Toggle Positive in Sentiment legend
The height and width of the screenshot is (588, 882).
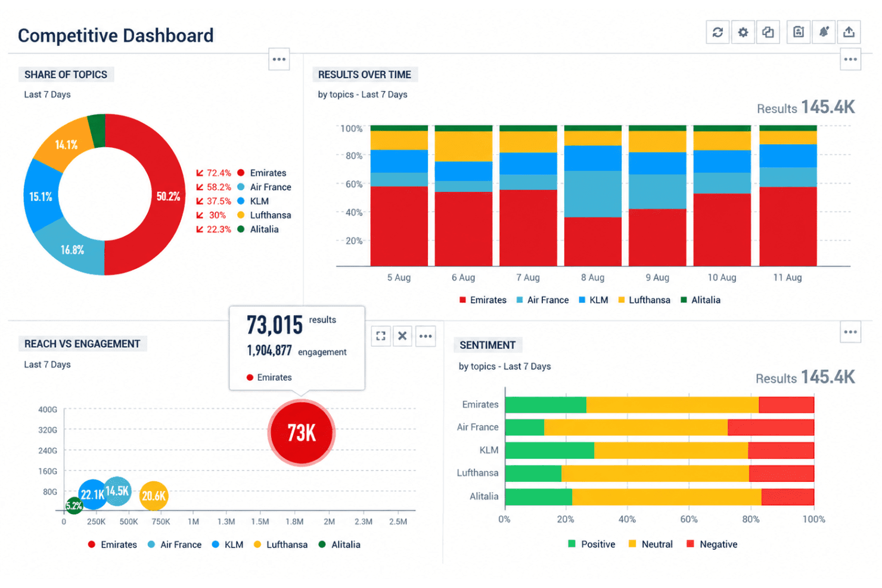pyautogui.click(x=592, y=544)
